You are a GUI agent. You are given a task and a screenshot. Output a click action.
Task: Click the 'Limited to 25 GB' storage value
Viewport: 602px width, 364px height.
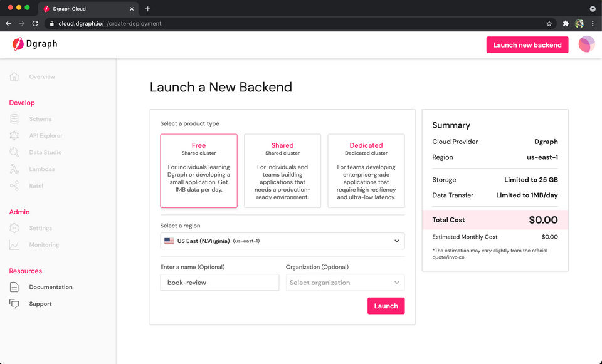[x=531, y=180]
